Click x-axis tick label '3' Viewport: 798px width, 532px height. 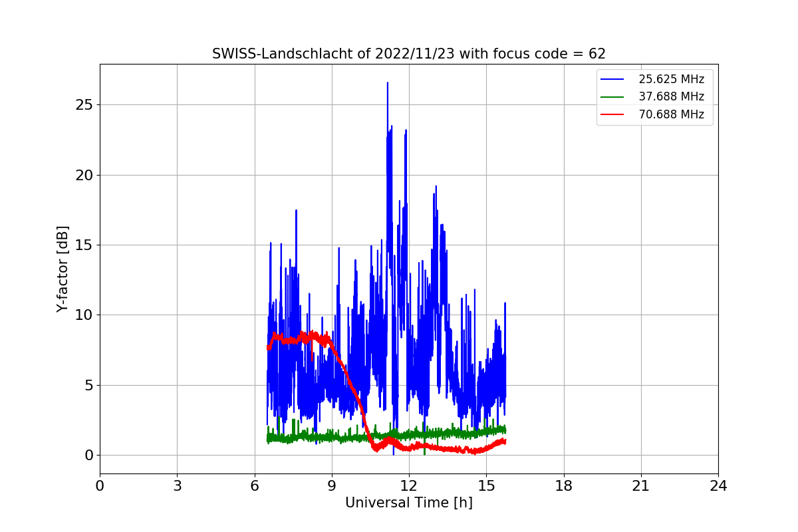(x=177, y=485)
